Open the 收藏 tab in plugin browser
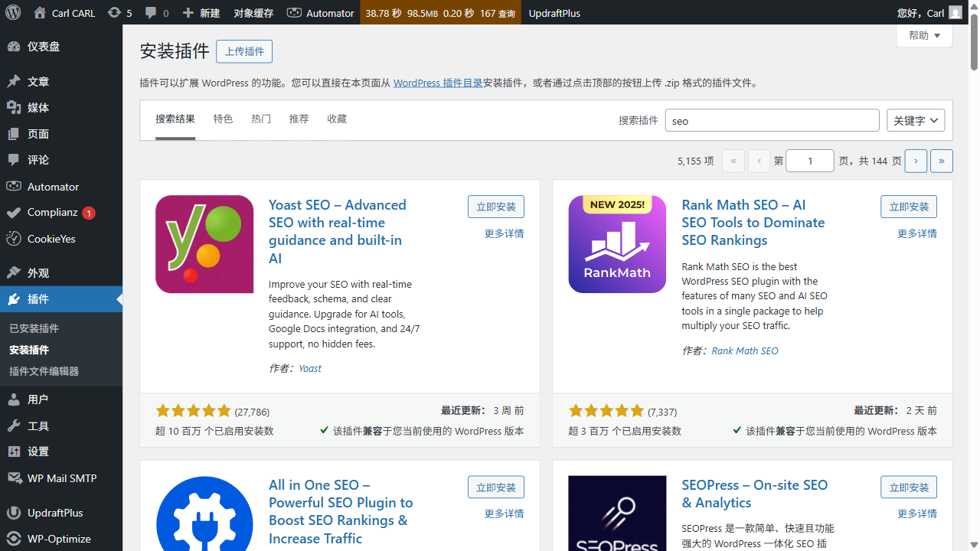The image size is (980, 551). tap(336, 119)
